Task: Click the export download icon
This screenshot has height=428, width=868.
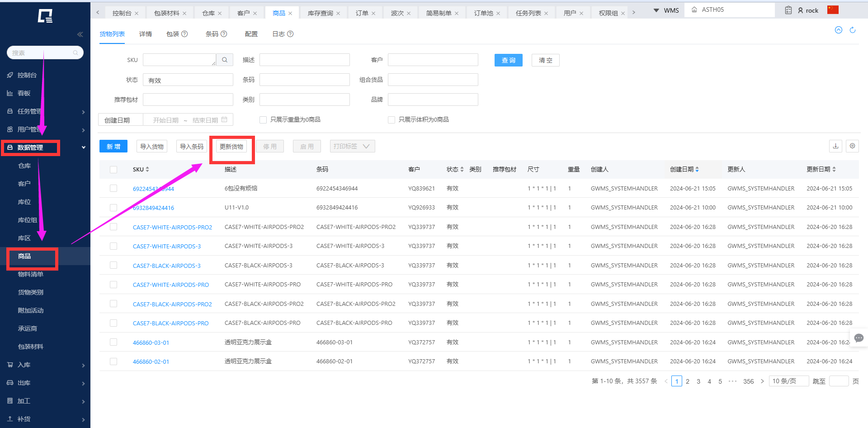Action: pos(835,146)
